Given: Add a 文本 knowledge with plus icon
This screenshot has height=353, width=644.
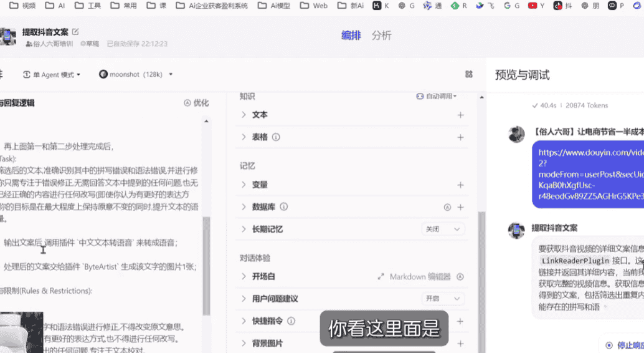Looking at the screenshot, I should click(x=460, y=115).
